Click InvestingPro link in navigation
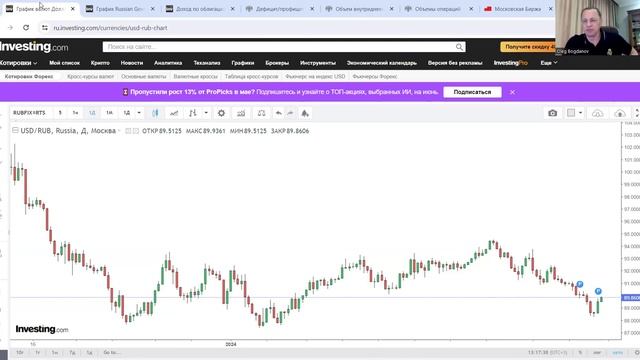Screen dimensions: 640x360 point(511,63)
